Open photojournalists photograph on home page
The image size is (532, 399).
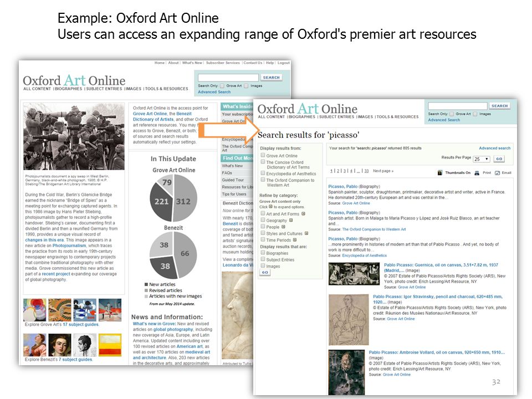click(x=74, y=136)
